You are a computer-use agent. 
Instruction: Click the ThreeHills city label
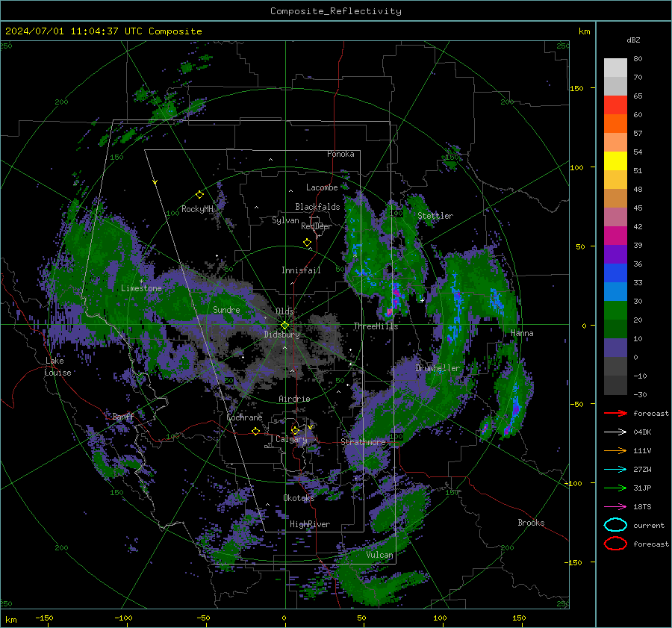point(376,326)
